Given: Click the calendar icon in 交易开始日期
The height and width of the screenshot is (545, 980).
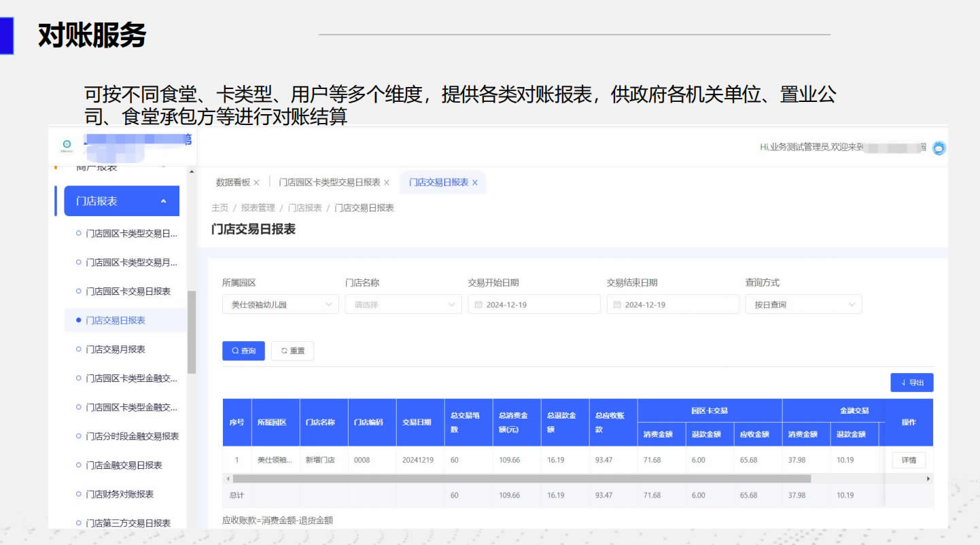Looking at the screenshot, I should [x=478, y=305].
